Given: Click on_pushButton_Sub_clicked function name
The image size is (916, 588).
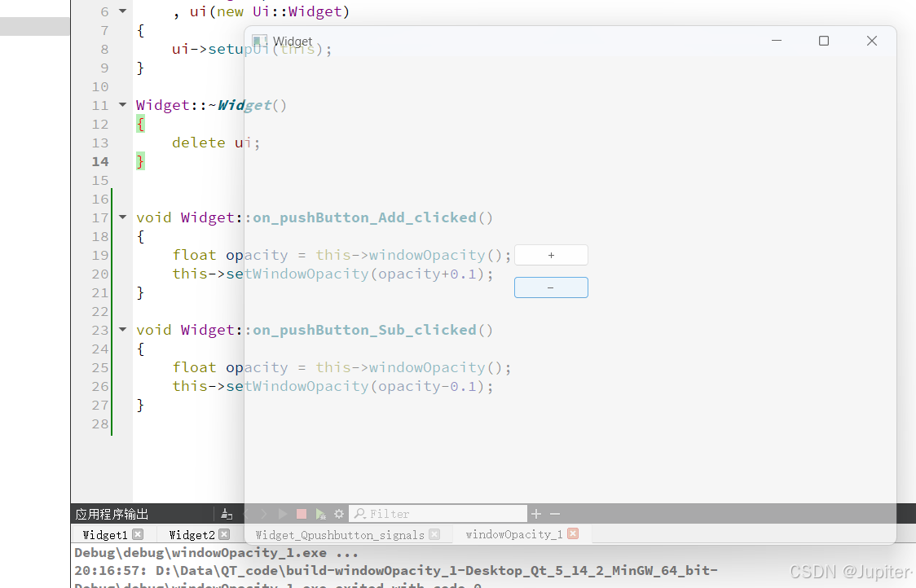Looking at the screenshot, I should (x=364, y=331).
